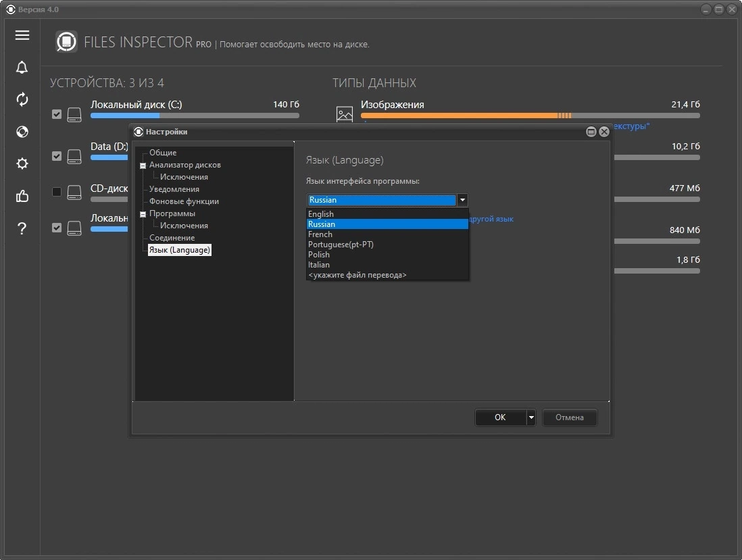742x560 pixels.
Task: Select English in language list
Action: 388,213
